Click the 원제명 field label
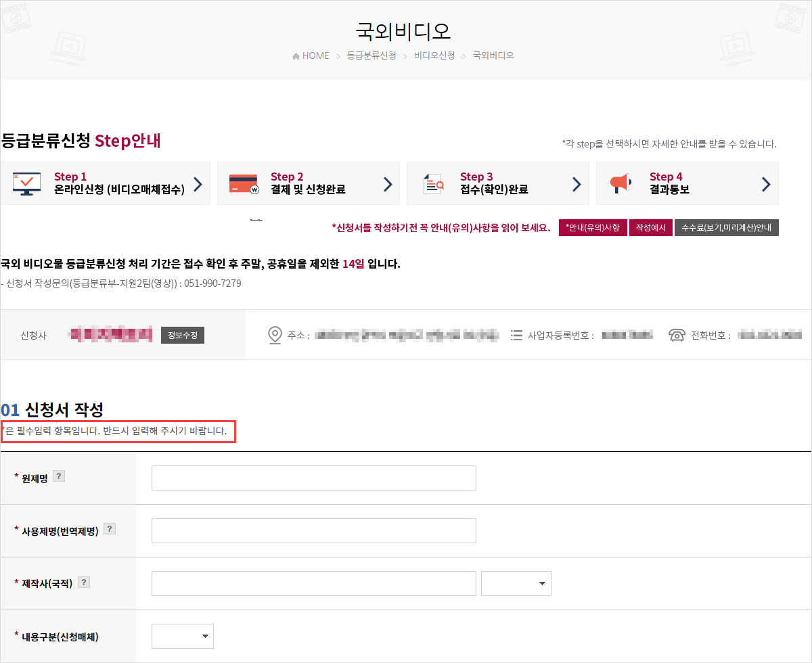This screenshot has width=812, height=663. (34, 478)
